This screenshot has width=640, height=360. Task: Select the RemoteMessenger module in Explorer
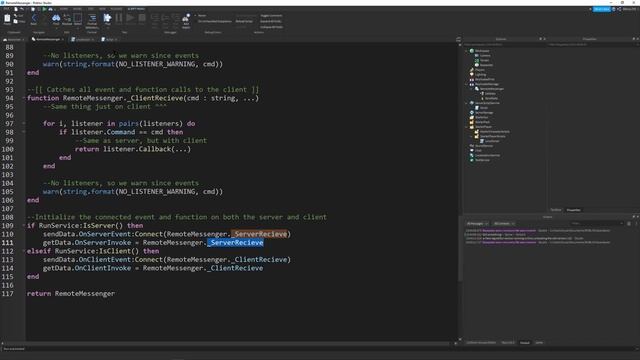(491, 89)
